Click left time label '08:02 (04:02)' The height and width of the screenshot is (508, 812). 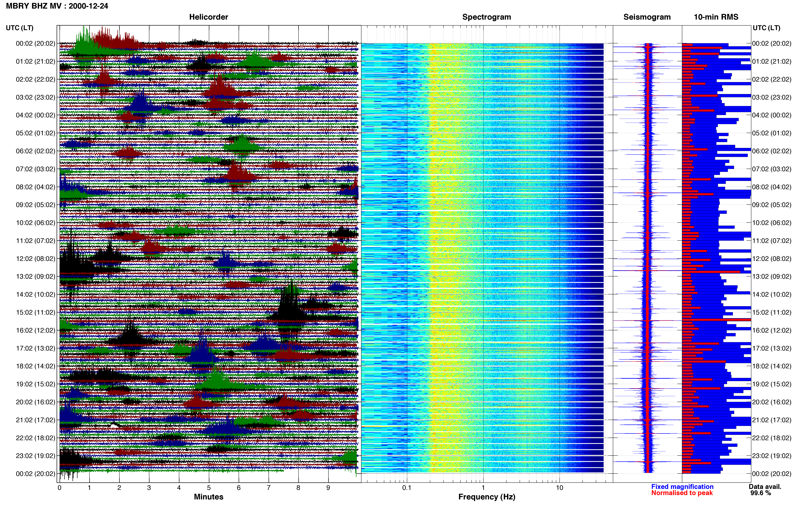[36, 187]
